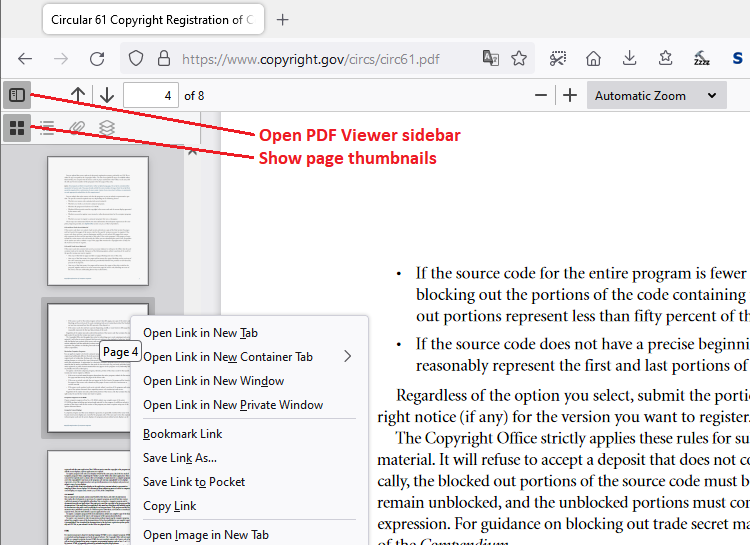Show attachments panel icon

click(77, 128)
